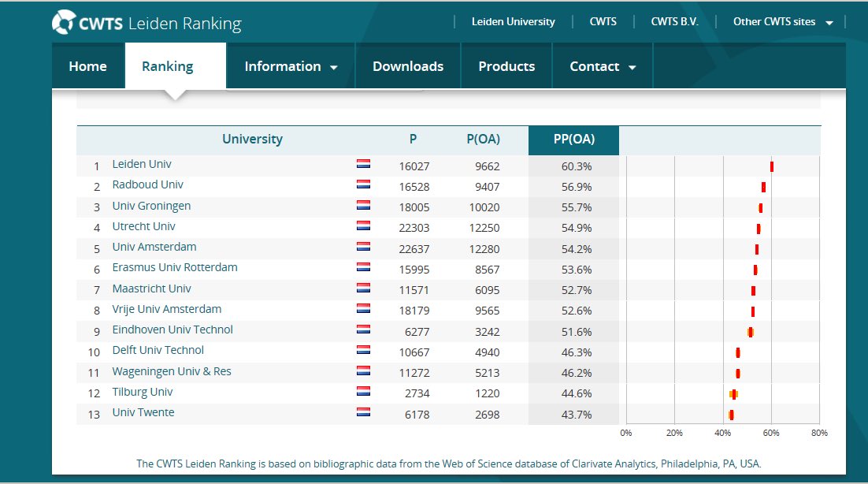Open the Downloads tab

(x=408, y=66)
